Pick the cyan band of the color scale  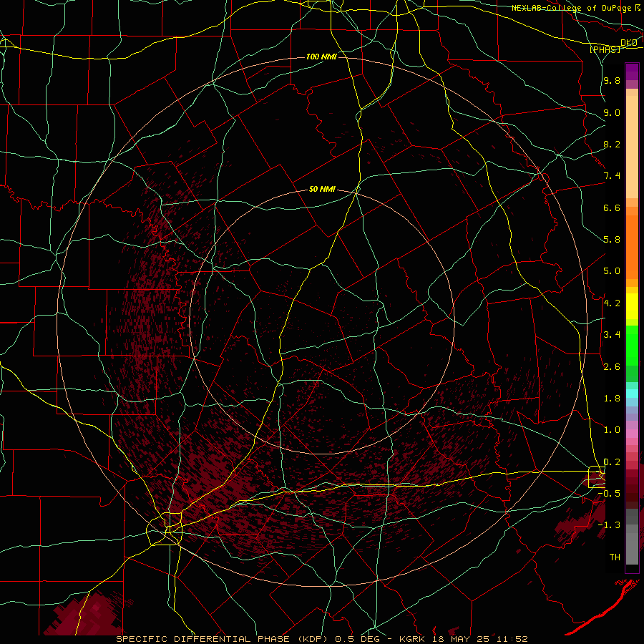coord(632,394)
